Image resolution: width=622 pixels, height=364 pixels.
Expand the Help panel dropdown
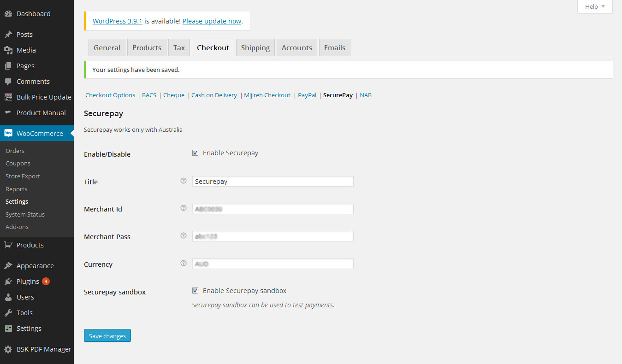(x=594, y=6)
